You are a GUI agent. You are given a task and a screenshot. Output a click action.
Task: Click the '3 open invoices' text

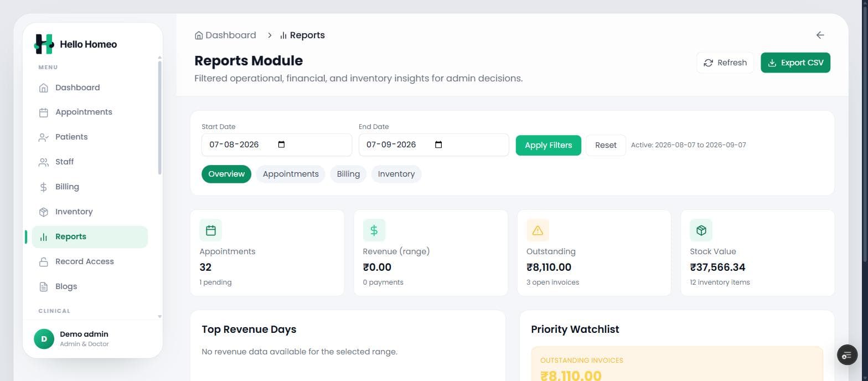[552, 282]
